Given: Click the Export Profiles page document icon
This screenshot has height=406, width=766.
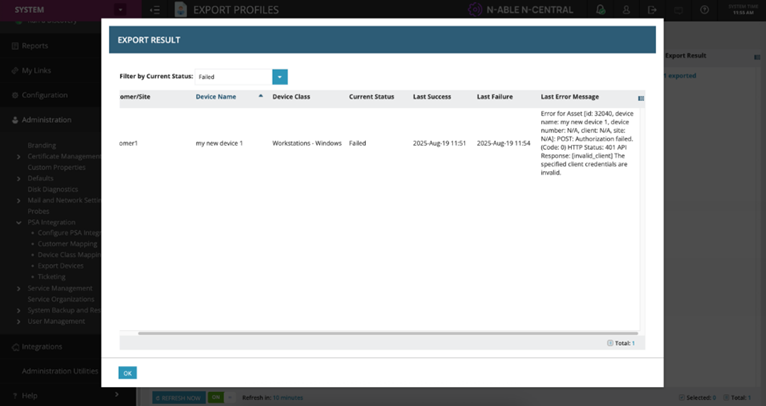Looking at the screenshot, I should (x=181, y=10).
